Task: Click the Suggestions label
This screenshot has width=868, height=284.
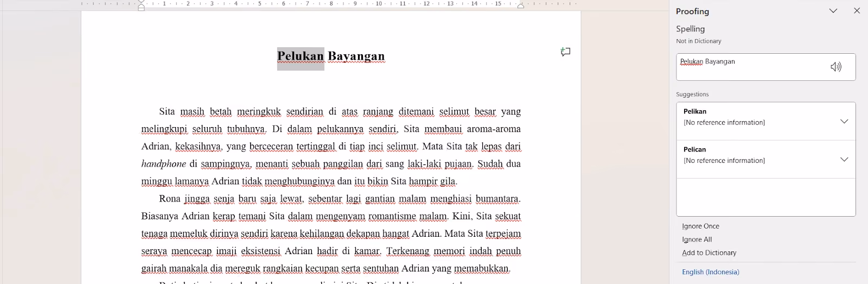Action: pos(692,94)
